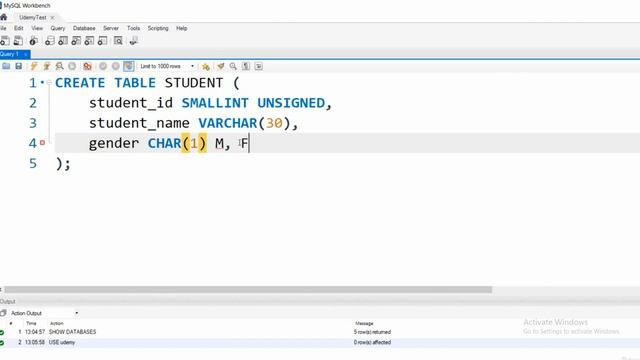640x360 pixels.
Task: Go to the Workbench home screen icon
Action: pos(4,17)
